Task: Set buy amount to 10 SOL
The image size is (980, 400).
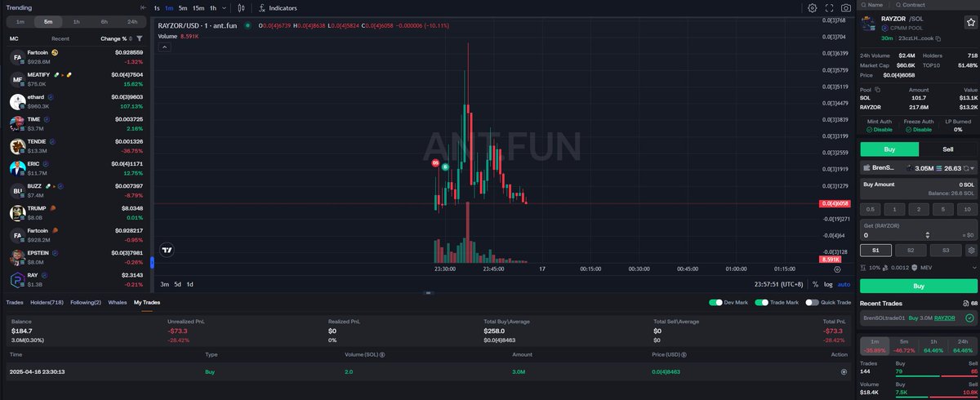Action: pyautogui.click(x=967, y=209)
